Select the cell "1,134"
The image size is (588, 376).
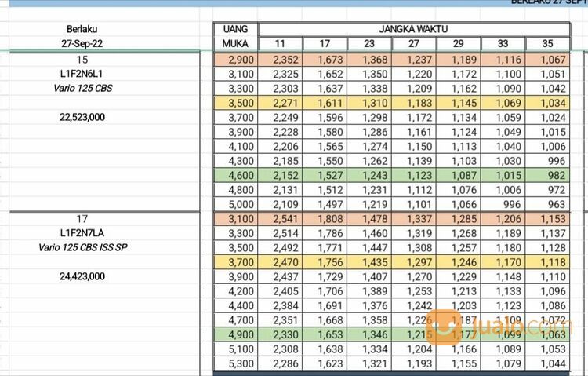click(x=459, y=118)
